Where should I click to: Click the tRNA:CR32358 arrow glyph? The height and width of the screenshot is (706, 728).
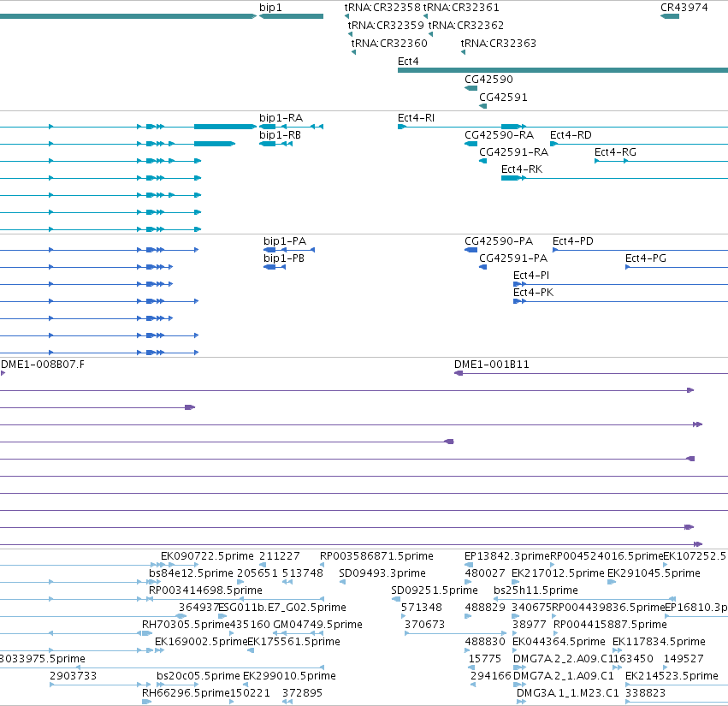pos(346,16)
